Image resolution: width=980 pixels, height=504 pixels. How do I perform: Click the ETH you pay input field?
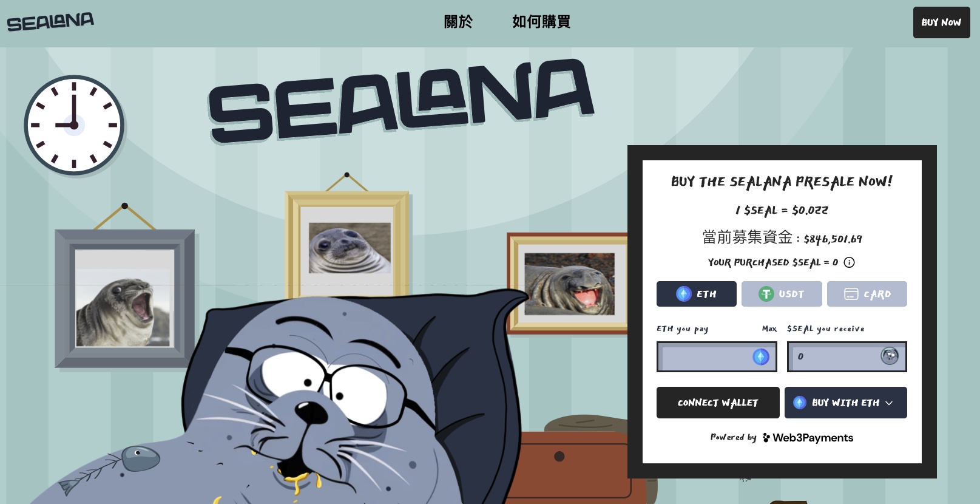[717, 356]
